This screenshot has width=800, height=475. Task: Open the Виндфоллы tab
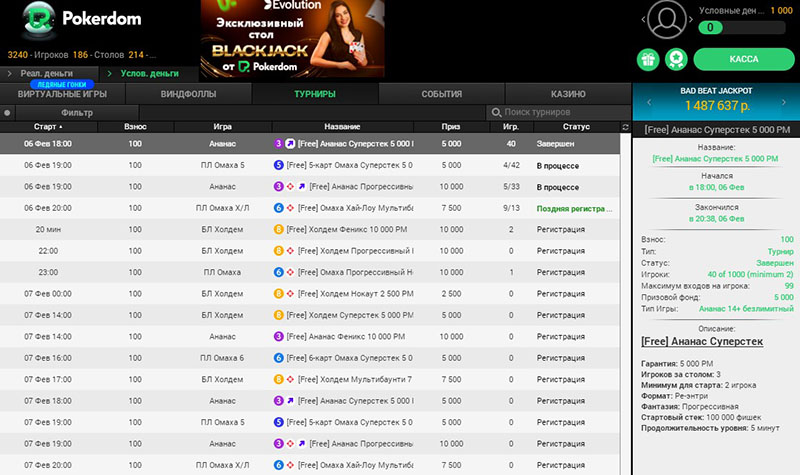point(188,94)
